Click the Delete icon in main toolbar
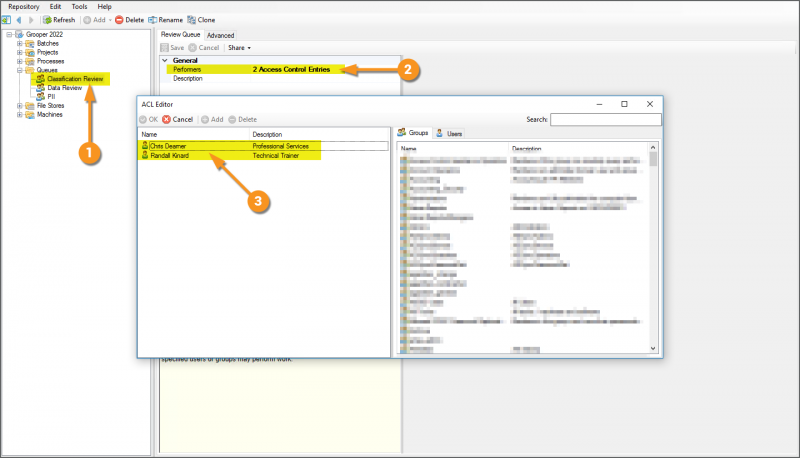Viewport: 800px width, 458px height. pyautogui.click(x=119, y=20)
